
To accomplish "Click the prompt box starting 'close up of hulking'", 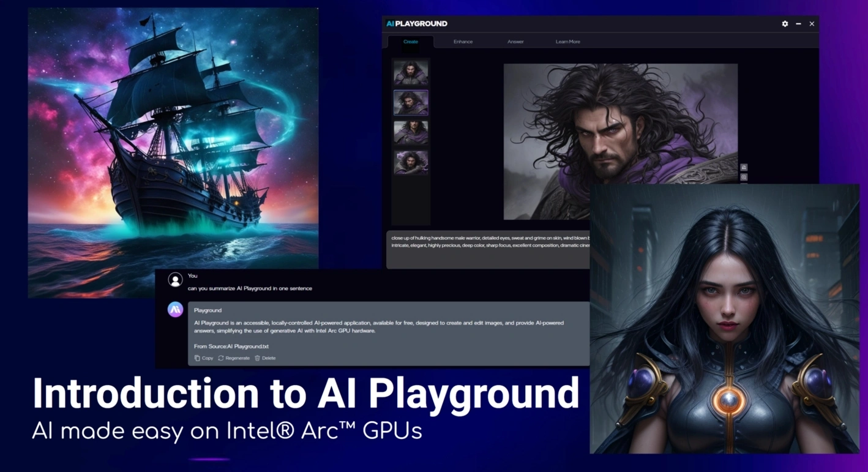I will (488, 249).
